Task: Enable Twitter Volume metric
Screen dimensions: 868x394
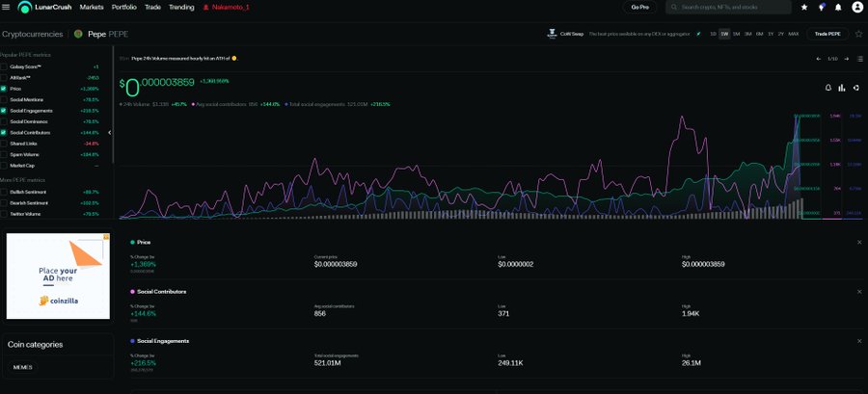Action: pos(4,214)
